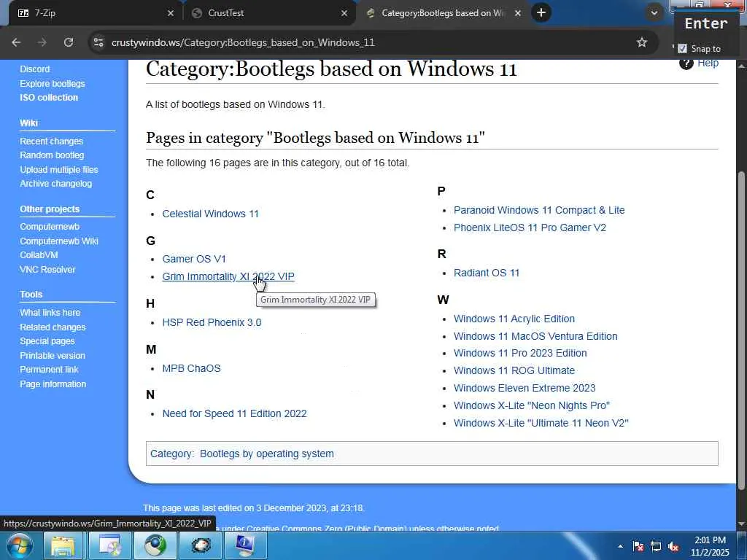Open Windows 11 Acrylic Edition page

click(514, 319)
